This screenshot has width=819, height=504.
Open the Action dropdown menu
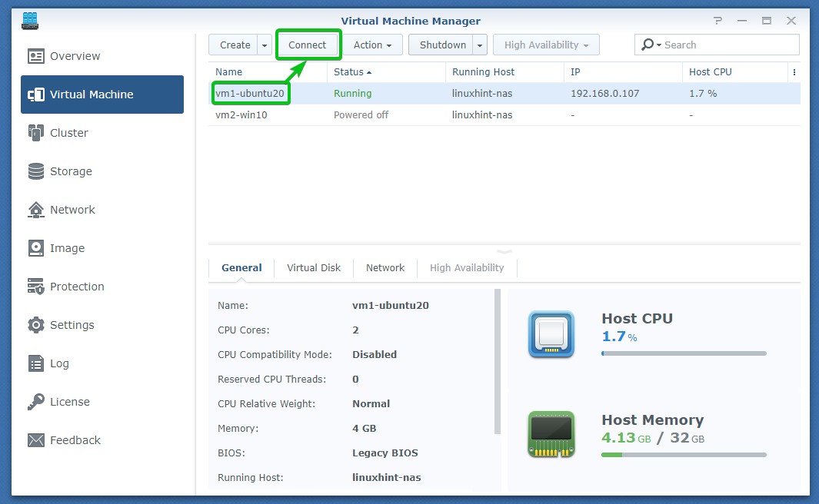[372, 45]
